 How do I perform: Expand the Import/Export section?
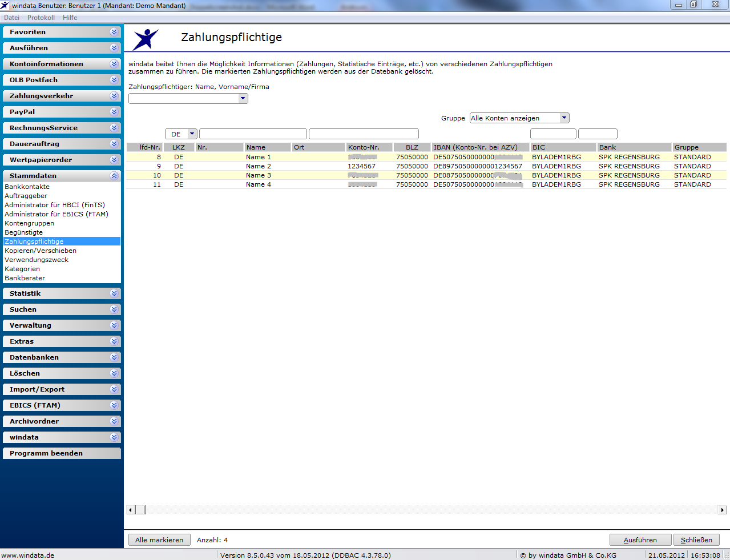(x=62, y=389)
